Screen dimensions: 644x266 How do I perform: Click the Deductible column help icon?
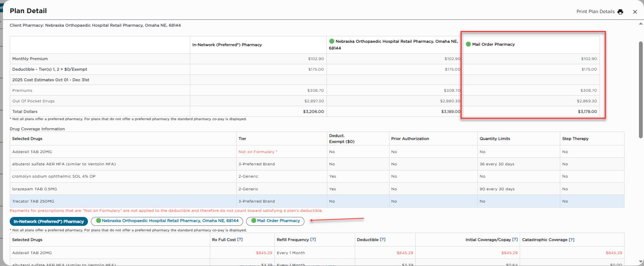pyautogui.click(x=382, y=240)
